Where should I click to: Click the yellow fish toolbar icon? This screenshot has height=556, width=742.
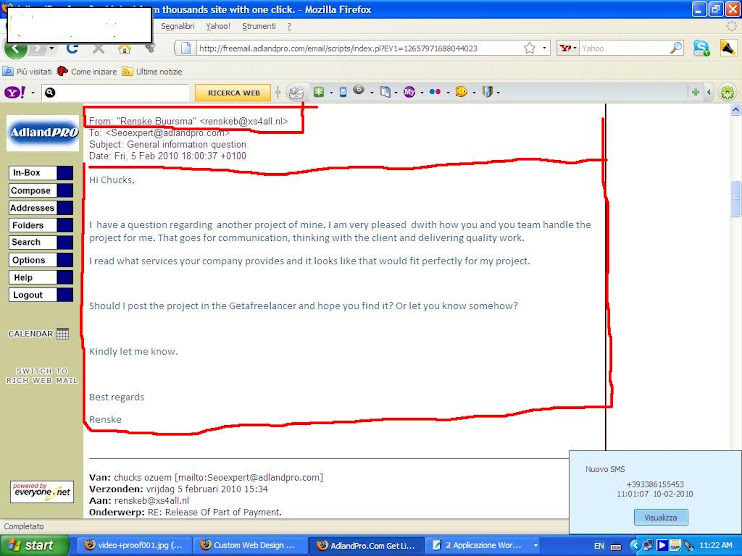[461, 92]
